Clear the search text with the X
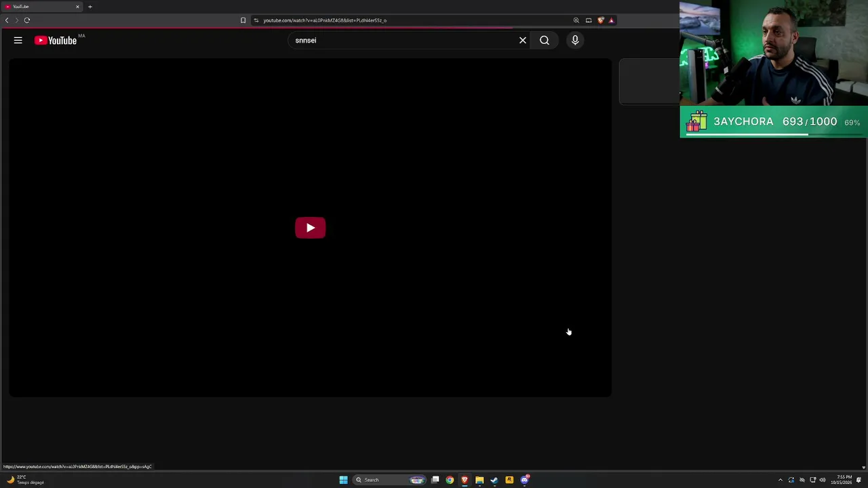Screen dimensions: 868x488 click(x=523, y=41)
